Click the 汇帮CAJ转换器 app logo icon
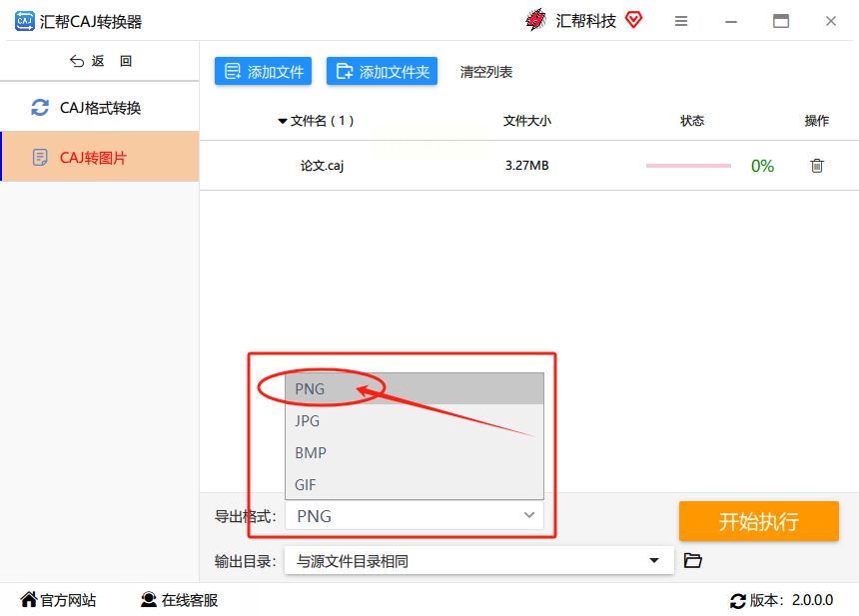This screenshot has width=859, height=616. [x=25, y=21]
